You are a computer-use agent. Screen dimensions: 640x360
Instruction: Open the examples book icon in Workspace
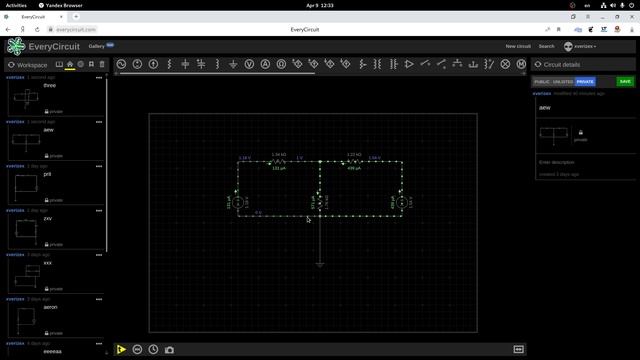click(59, 64)
